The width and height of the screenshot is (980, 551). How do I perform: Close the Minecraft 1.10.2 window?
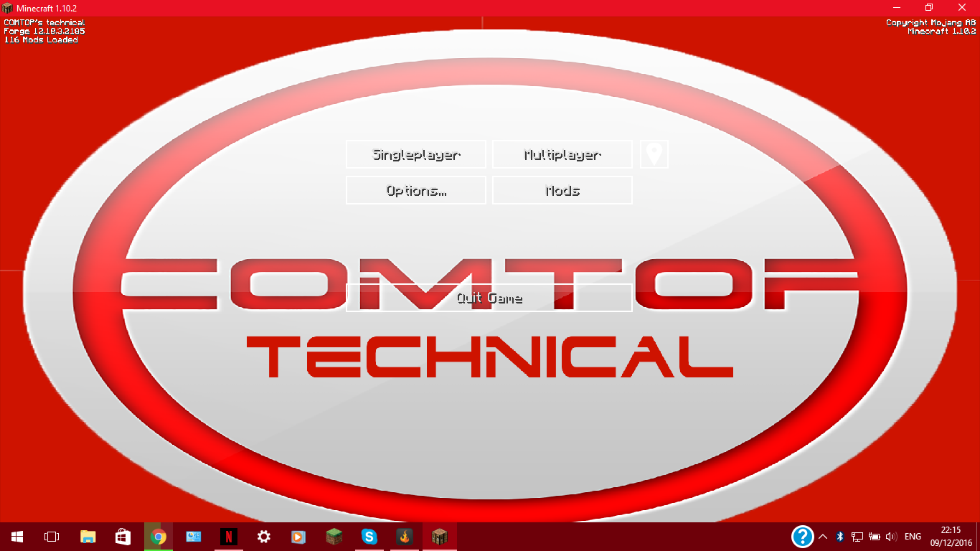(x=963, y=8)
